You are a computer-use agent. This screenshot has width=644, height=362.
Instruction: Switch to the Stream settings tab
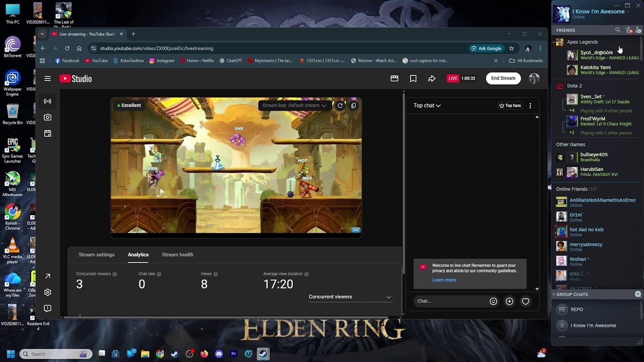97,255
